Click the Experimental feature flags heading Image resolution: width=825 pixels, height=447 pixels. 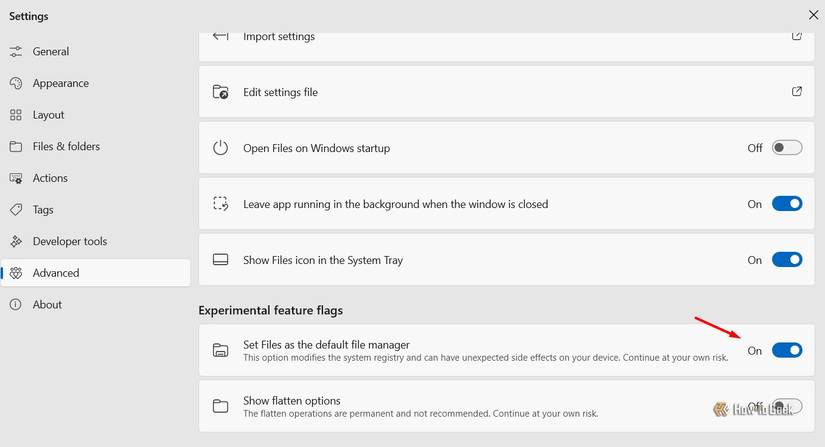point(270,310)
